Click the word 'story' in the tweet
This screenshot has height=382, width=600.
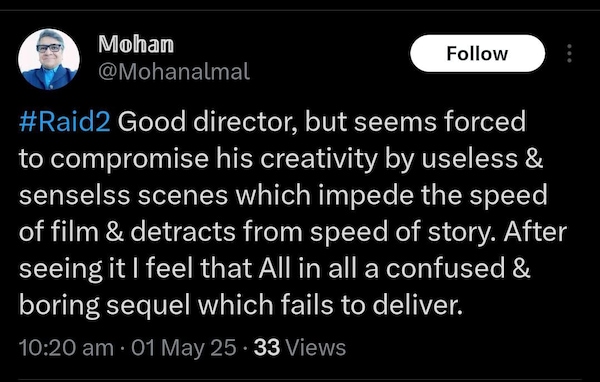tap(459, 233)
